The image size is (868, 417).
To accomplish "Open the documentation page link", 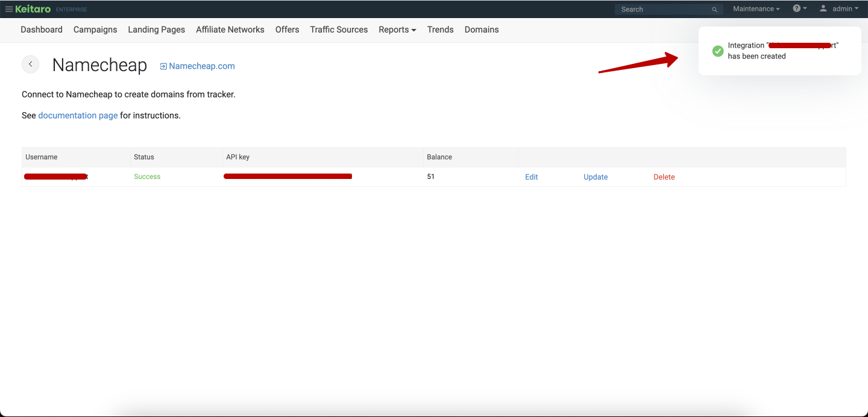I will pos(78,115).
